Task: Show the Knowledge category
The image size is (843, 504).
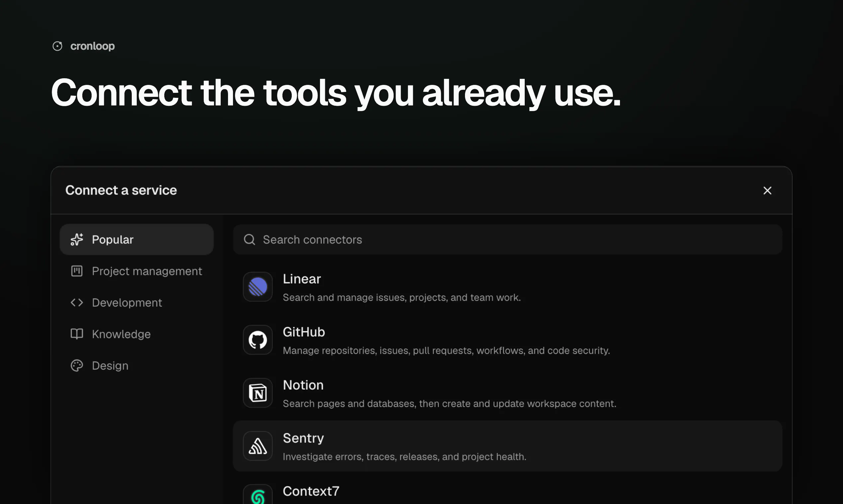Action: (x=137, y=334)
